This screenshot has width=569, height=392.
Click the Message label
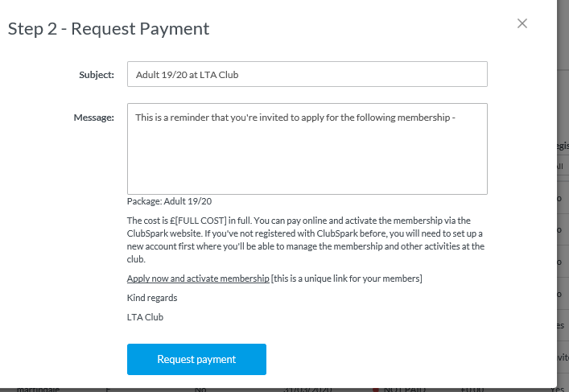pos(94,118)
